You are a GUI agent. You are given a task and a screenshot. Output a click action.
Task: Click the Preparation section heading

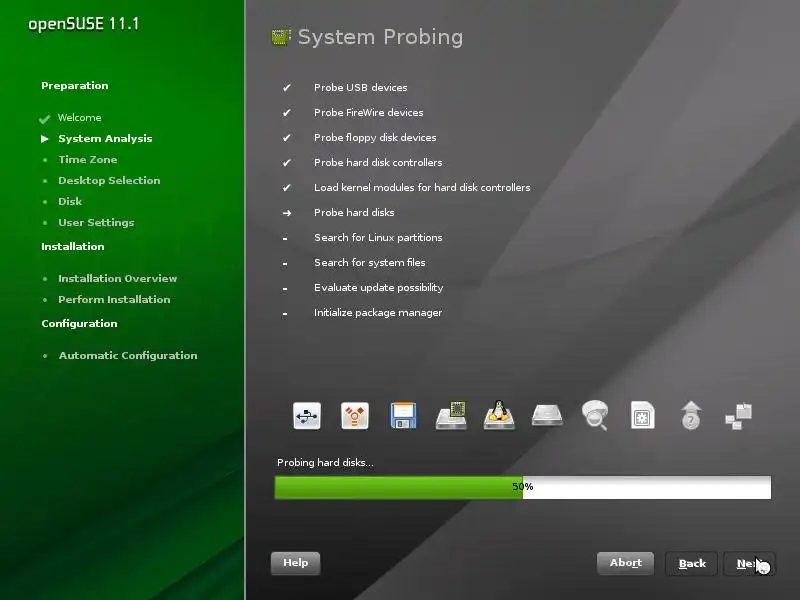pos(74,86)
